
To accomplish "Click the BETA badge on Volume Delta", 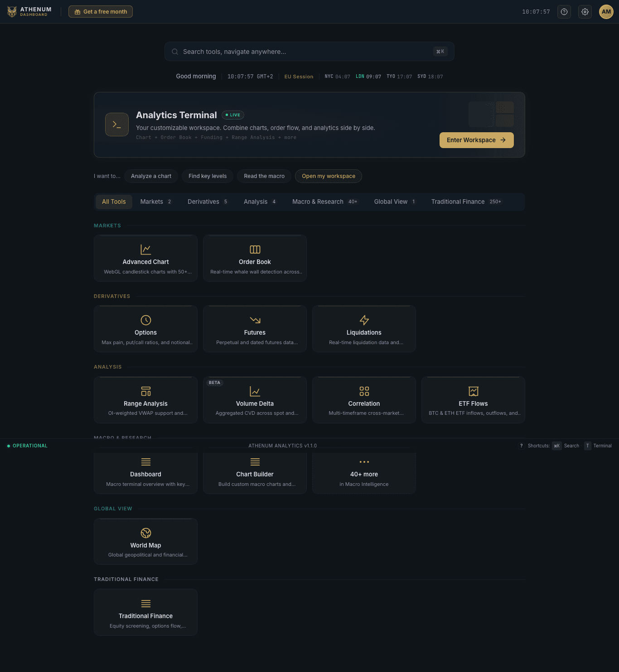I will pos(215,383).
